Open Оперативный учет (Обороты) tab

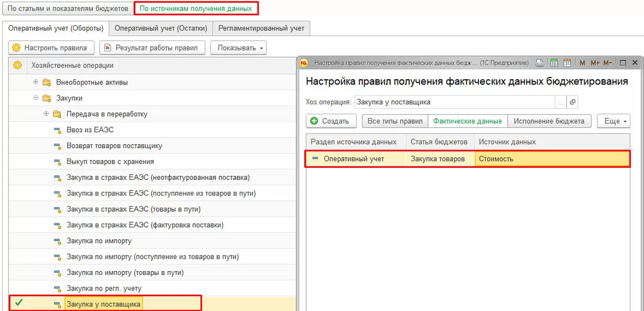click(55, 28)
